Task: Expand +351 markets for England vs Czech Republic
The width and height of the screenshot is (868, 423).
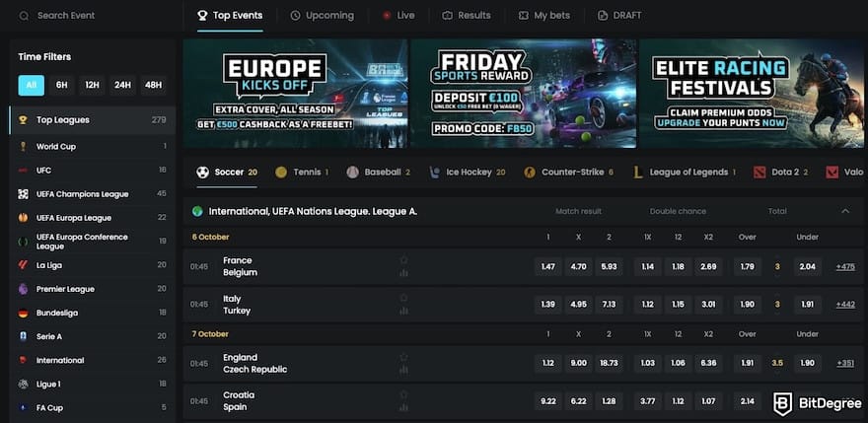Action: coord(845,364)
